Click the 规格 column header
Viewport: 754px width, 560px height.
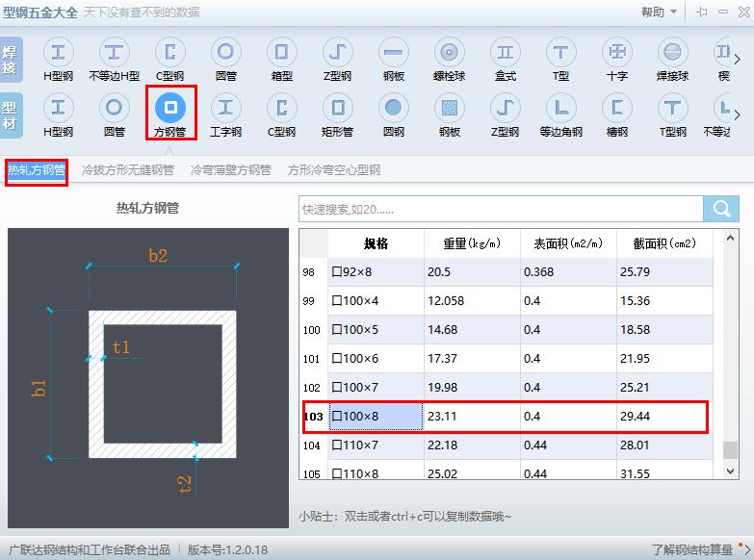[377, 243]
